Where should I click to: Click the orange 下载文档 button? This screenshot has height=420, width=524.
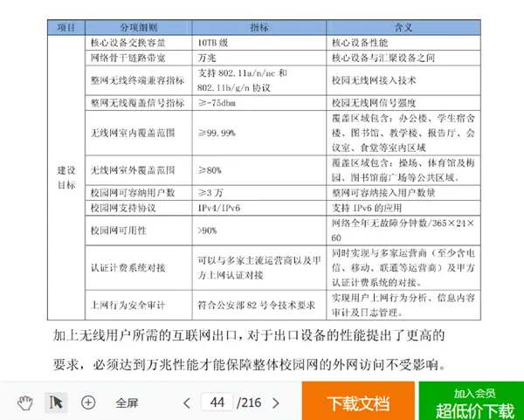coord(358,402)
